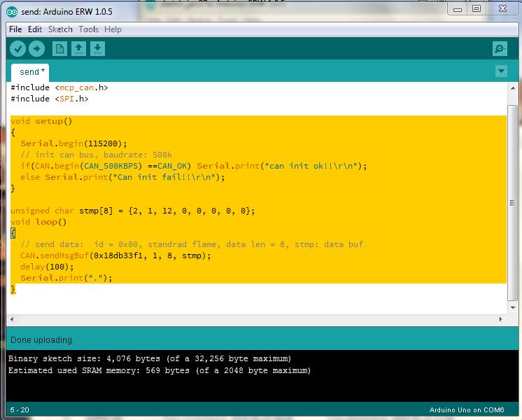The image size is (522, 420).
Task: Click the Verify checkmark button
Action: click(x=17, y=49)
